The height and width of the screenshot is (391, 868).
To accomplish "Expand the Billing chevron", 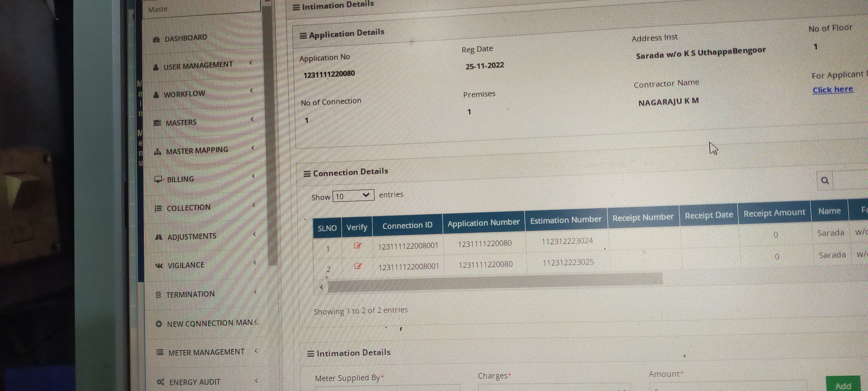I will (x=253, y=176).
